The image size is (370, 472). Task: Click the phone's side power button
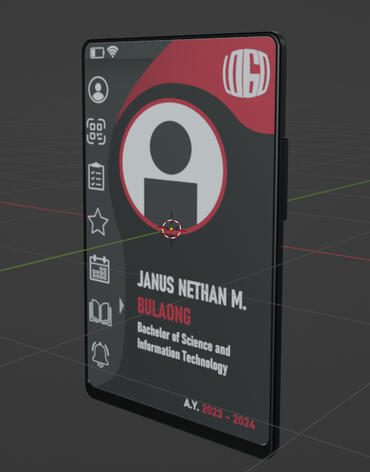pyautogui.click(x=284, y=178)
